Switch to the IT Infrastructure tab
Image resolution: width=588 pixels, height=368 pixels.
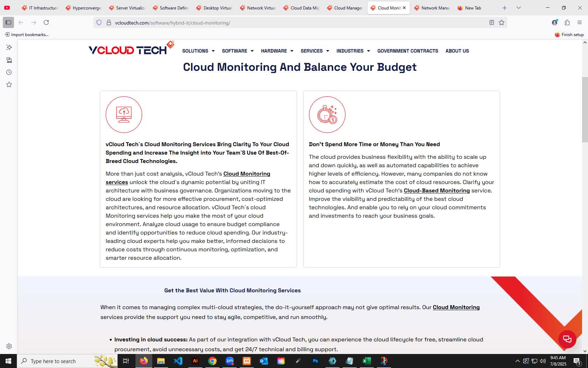click(x=40, y=8)
